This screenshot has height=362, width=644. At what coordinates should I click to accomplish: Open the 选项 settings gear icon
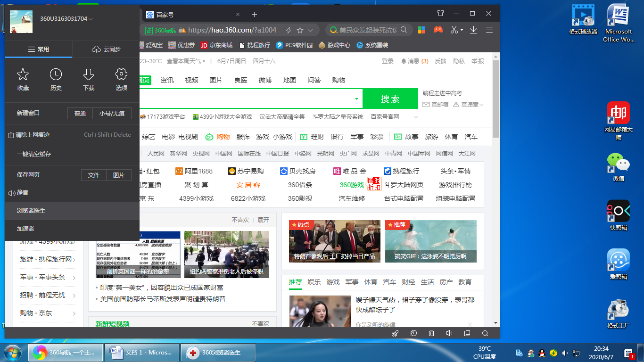pyautogui.click(x=122, y=74)
